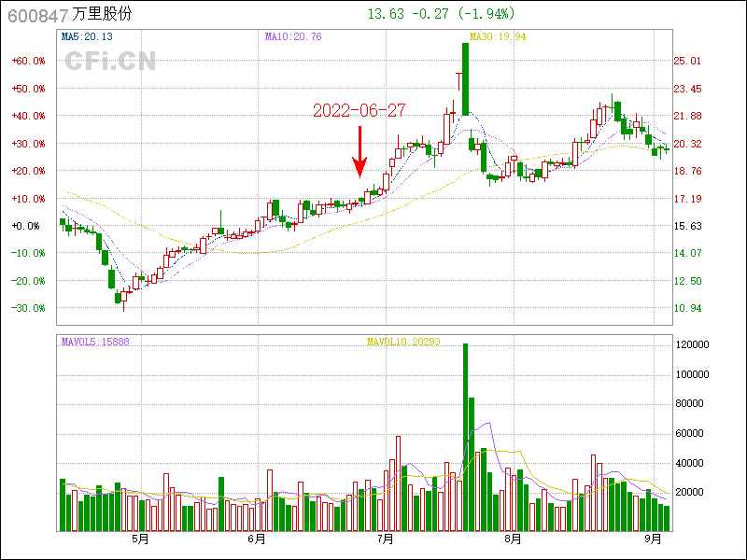Viewport: 747px width, 560px height.
Task: Click the 14.07 price axis value
Action: click(x=687, y=253)
